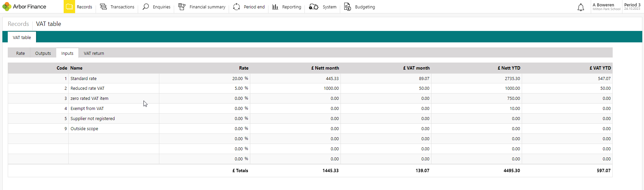
Task: Click the Budgeting document icon
Action: pos(347,7)
